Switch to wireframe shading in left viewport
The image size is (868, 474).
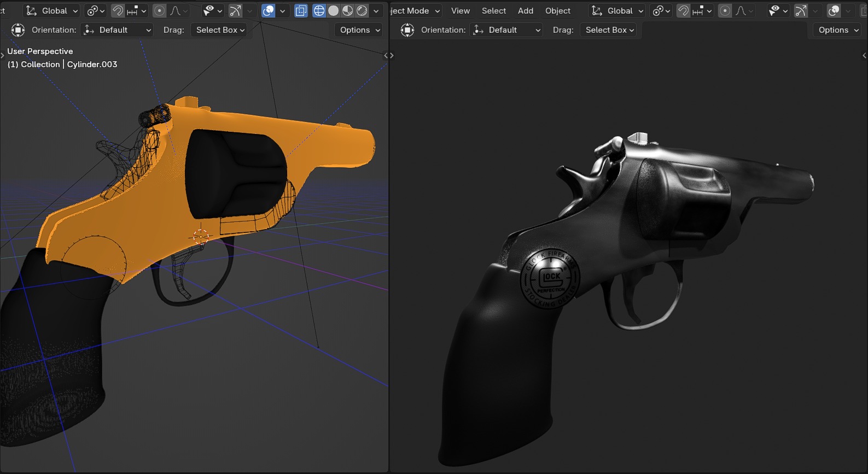click(x=319, y=11)
